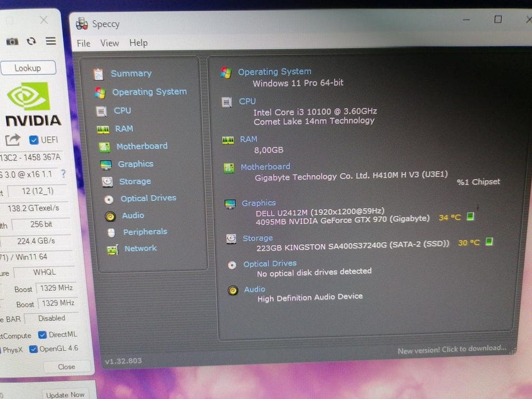This screenshot has height=399, width=532.
Task: Select CPU in the sidebar
Action: tap(122, 111)
